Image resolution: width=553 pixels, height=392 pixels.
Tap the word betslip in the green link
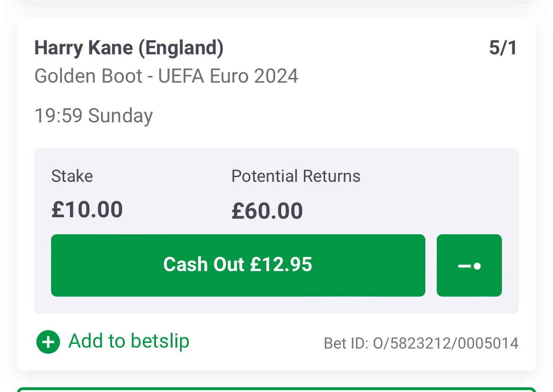[x=160, y=341]
